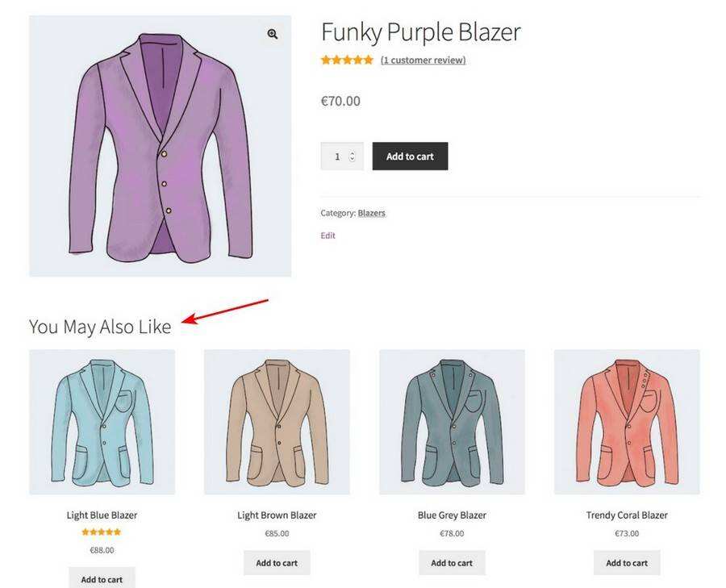This screenshot has height=588, width=726.
Task: Click the Trendy Coral Blazer title
Action: point(627,515)
